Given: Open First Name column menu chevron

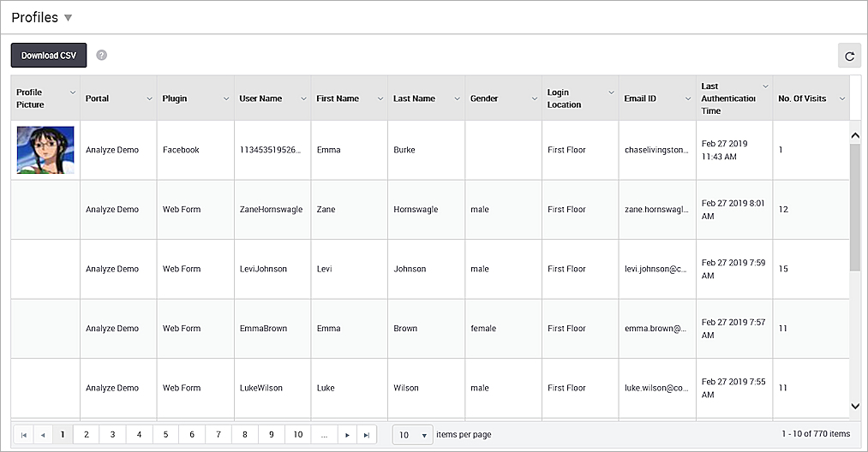Looking at the screenshot, I should point(380,98).
